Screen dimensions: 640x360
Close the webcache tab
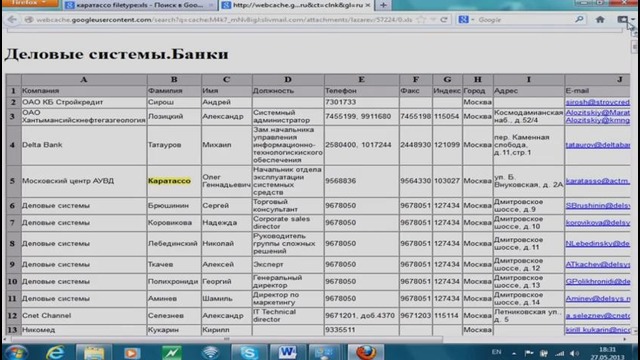[x=367, y=5]
